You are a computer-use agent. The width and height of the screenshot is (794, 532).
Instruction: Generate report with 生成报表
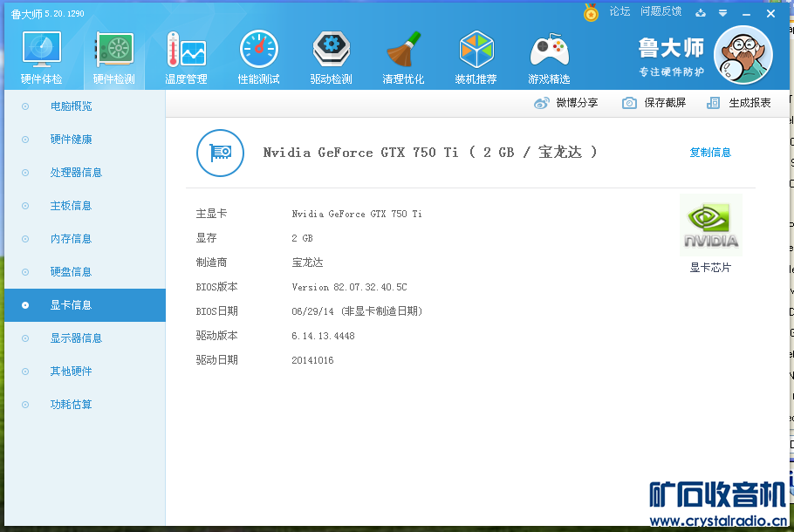(739, 103)
